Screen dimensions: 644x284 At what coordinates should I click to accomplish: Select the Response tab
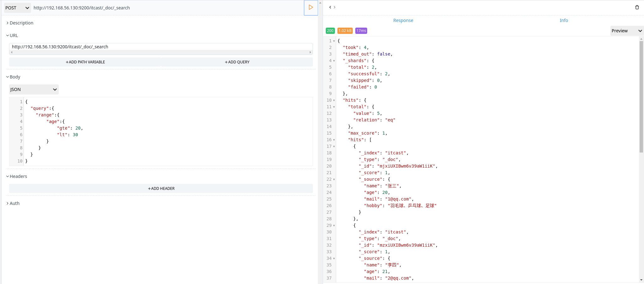pos(403,20)
